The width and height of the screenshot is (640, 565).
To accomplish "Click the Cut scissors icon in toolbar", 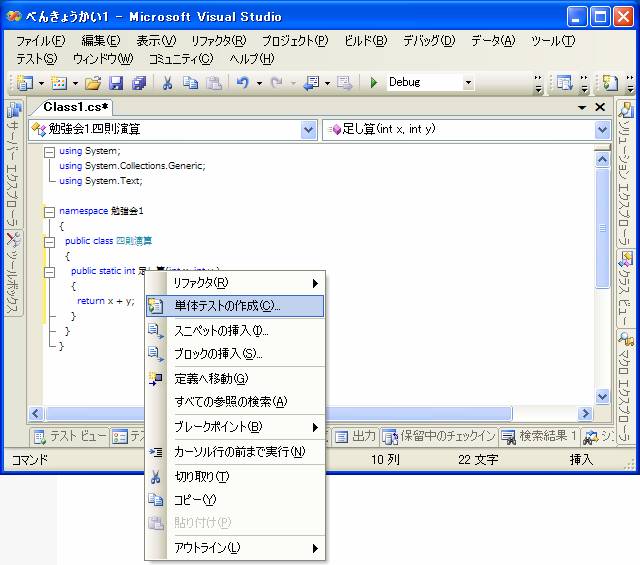I will (167, 83).
